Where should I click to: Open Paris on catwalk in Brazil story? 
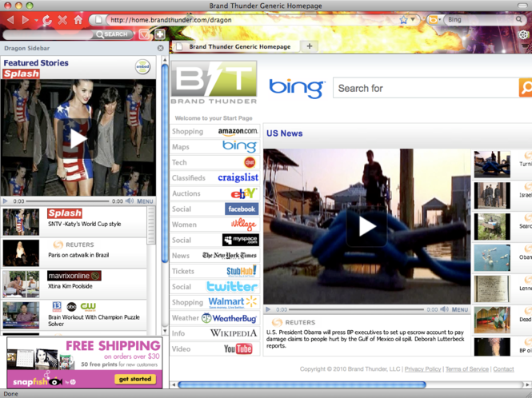[x=74, y=253]
